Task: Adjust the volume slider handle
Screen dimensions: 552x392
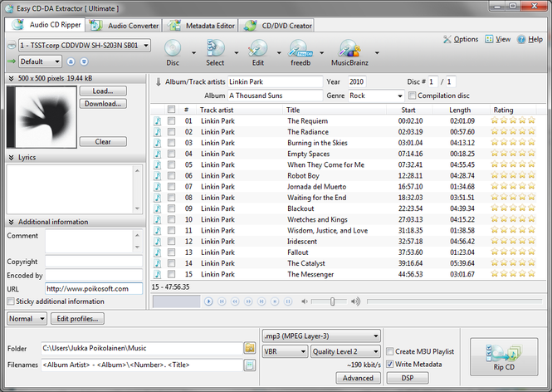Action: pos(332,301)
